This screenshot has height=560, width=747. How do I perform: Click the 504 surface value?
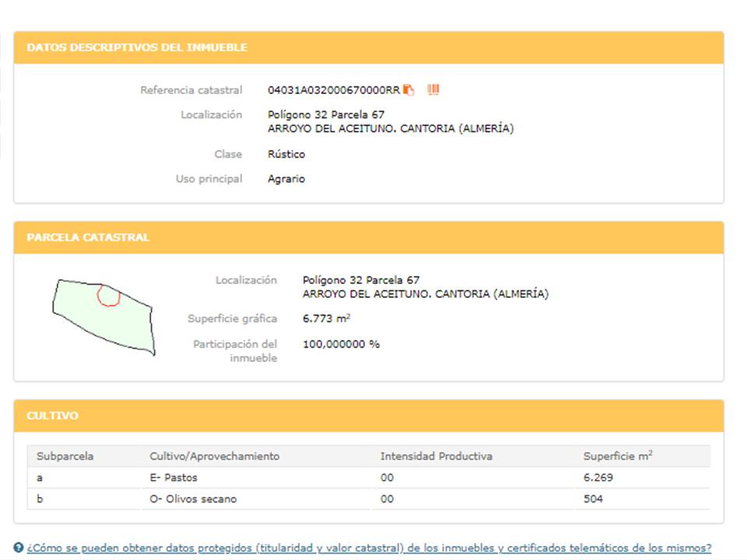point(593,499)
